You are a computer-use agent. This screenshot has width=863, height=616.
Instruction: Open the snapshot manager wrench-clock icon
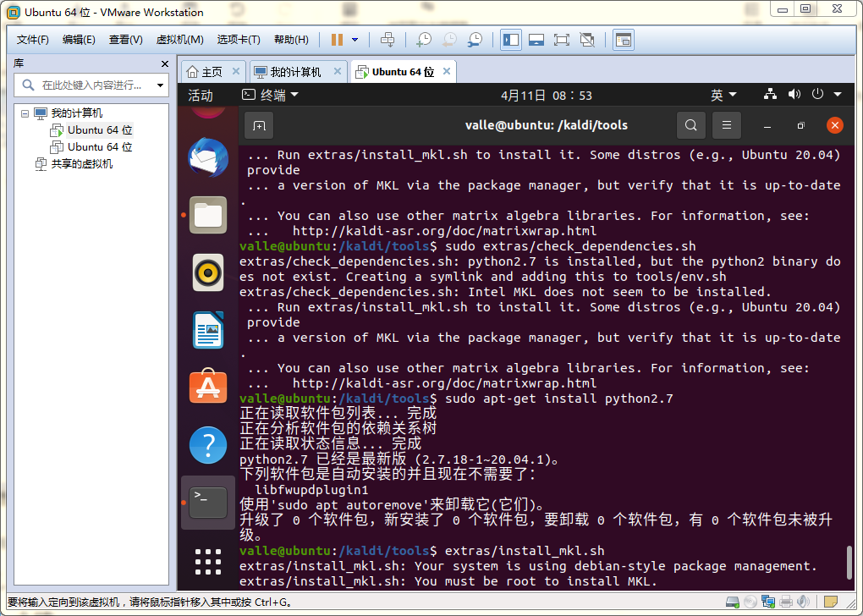[x=475, y=40]
